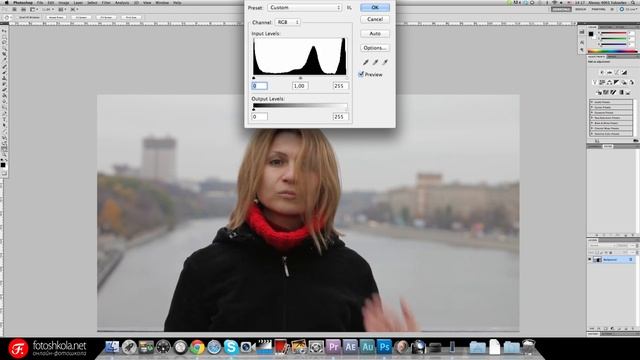Open the Image menu
Screen dimensions: 640x360
click(x=64, y=2)
